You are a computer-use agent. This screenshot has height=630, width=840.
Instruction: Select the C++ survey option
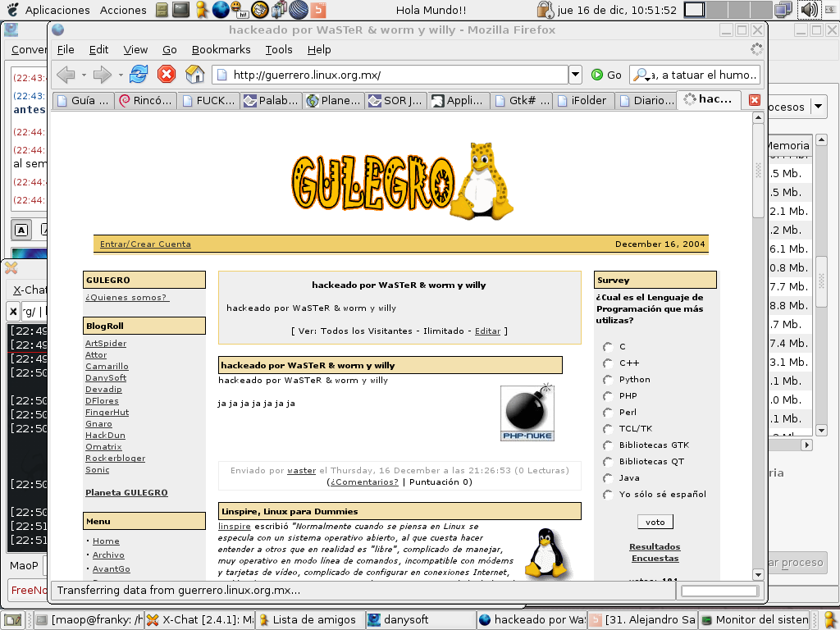(608, 363)
